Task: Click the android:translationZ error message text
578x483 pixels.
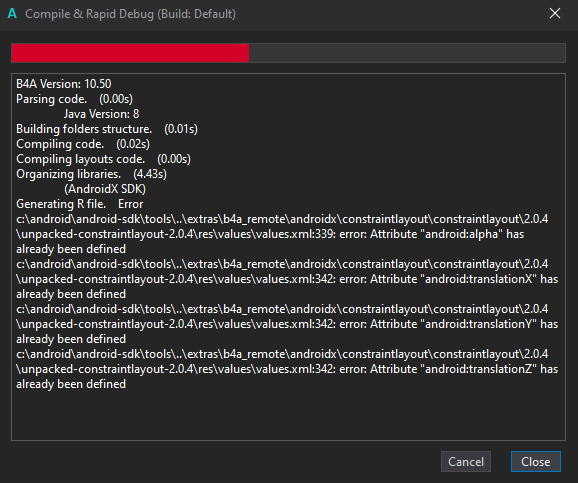Action: (287, 369)
